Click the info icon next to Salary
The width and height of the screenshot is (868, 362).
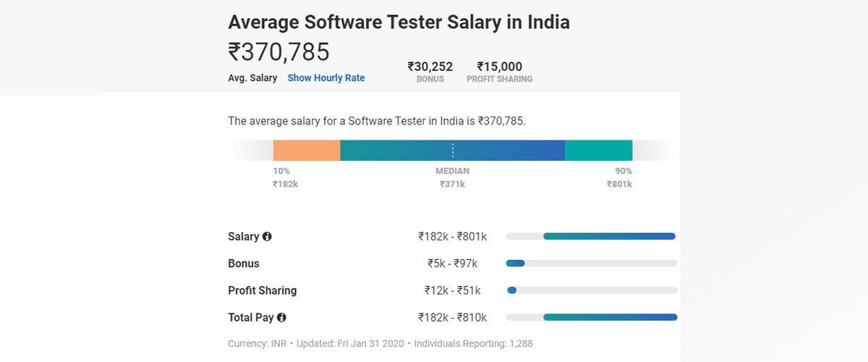click(x=267, y=237)
